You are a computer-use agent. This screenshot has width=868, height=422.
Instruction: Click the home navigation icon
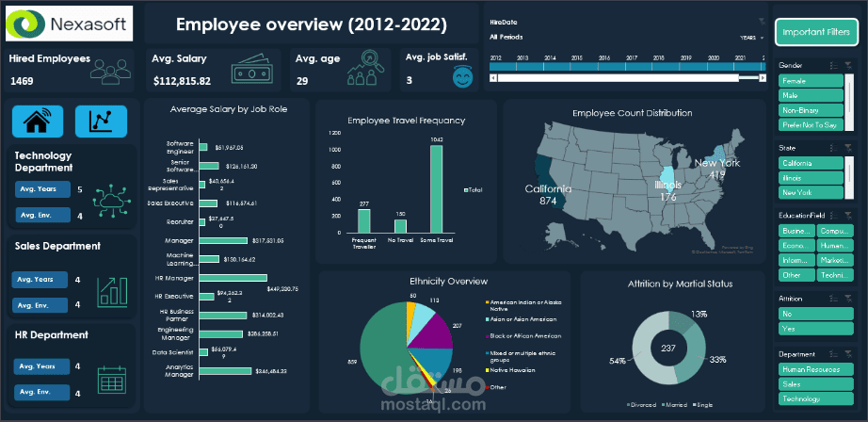coord(38,121)
